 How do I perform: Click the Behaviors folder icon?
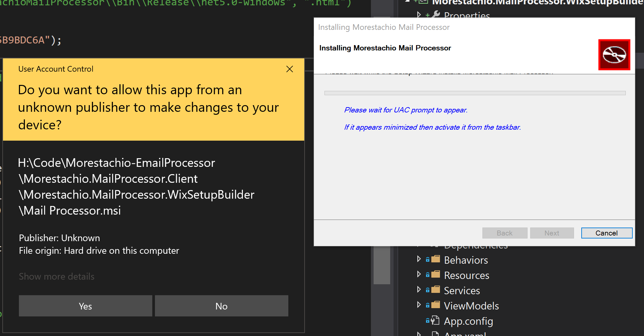(x=436, y=259)
